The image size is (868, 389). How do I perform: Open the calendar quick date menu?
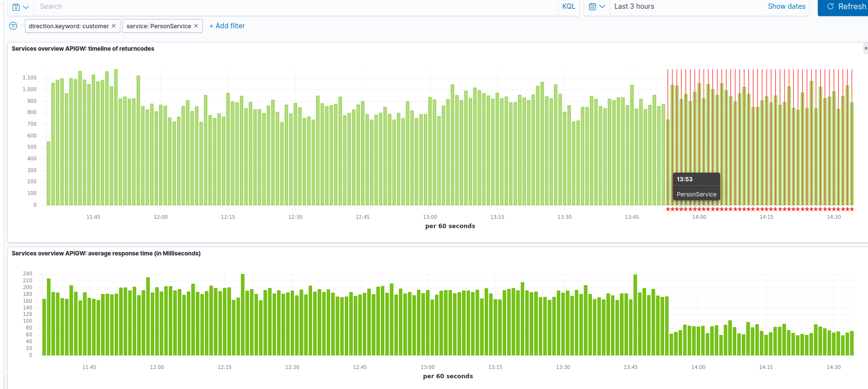597,7
